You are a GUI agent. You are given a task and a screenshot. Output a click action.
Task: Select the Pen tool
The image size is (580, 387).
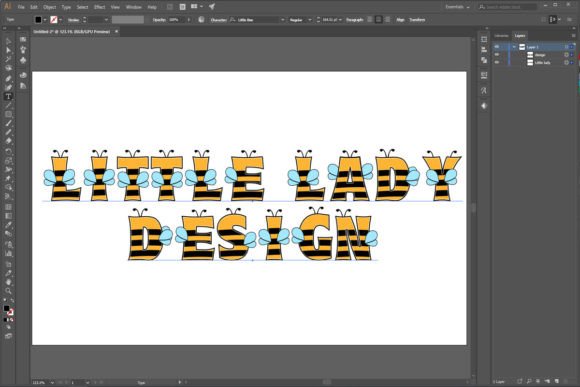pos(8,78)
